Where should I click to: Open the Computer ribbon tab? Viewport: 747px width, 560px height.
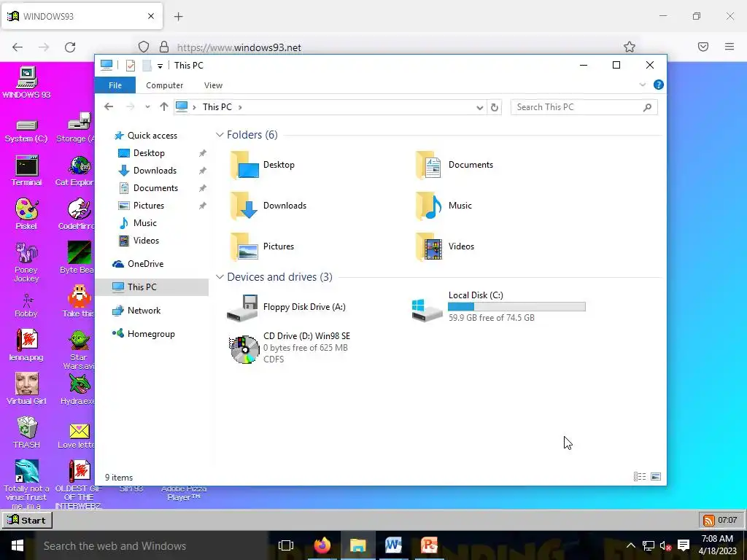tap(164, 85)
